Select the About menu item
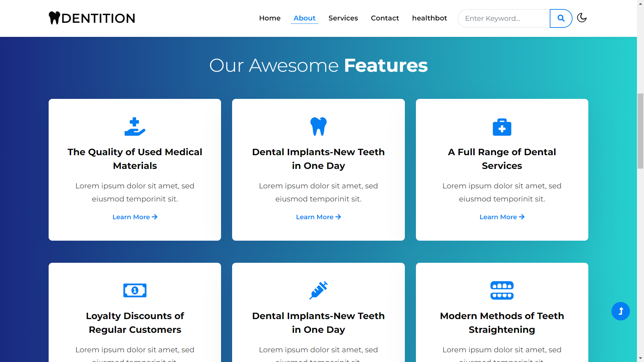The width and height of the screenshot is (644, 362). pos(305,18)
